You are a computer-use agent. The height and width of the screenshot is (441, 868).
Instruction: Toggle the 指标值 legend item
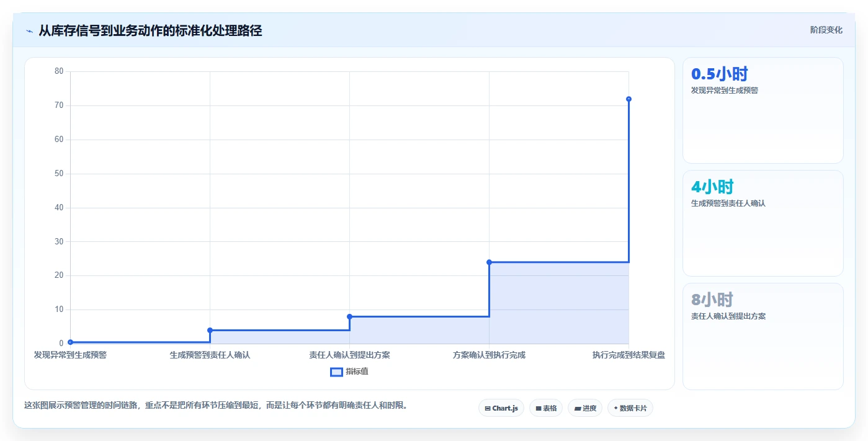pos(349,372)
